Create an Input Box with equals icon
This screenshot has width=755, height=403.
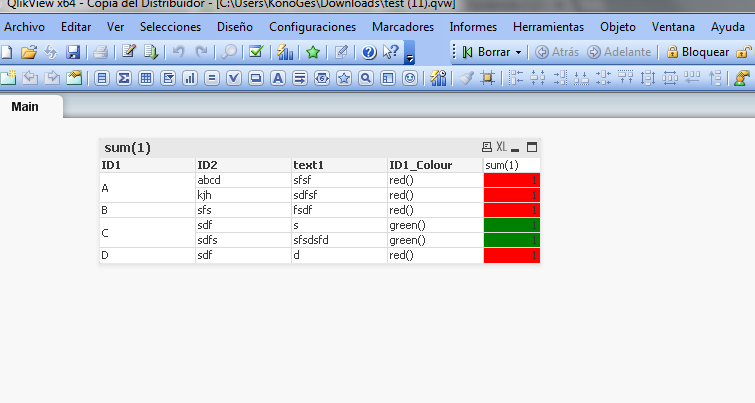tap(212, 78)
